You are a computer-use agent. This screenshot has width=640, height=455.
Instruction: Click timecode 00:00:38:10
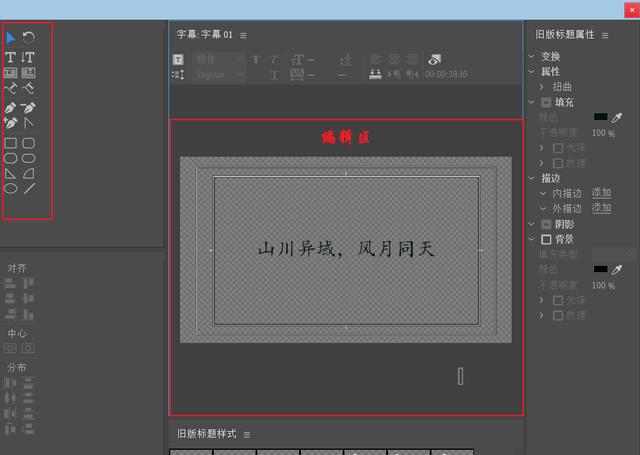446,74
